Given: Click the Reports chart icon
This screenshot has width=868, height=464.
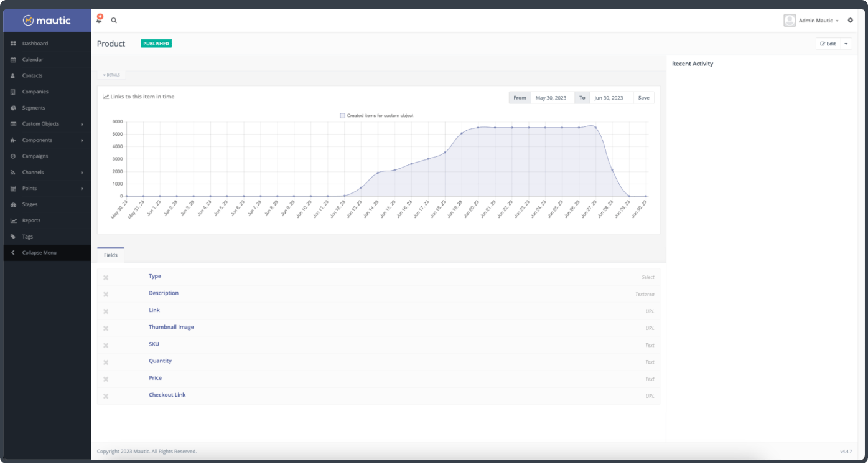Looking at the screenshot, I should coord(13,220).
